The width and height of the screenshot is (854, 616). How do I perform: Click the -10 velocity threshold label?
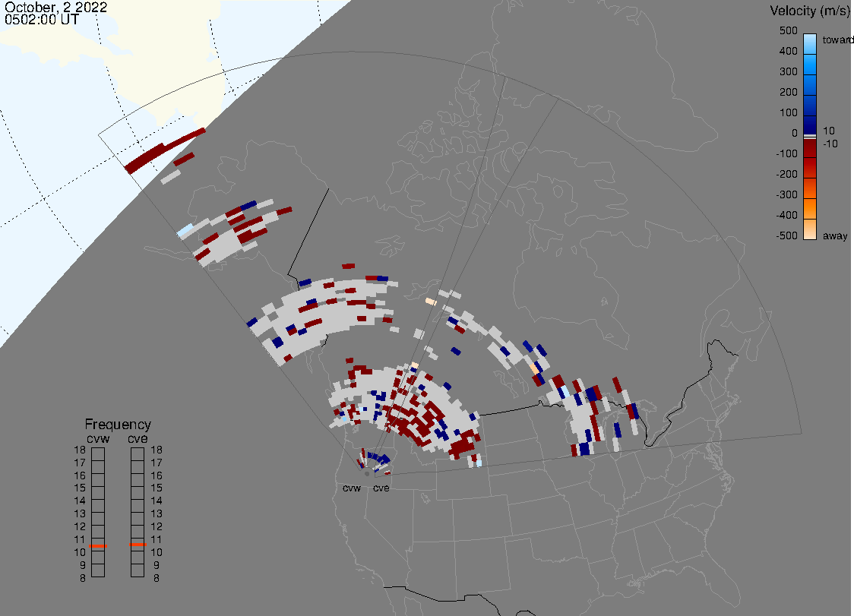[830, 144]
